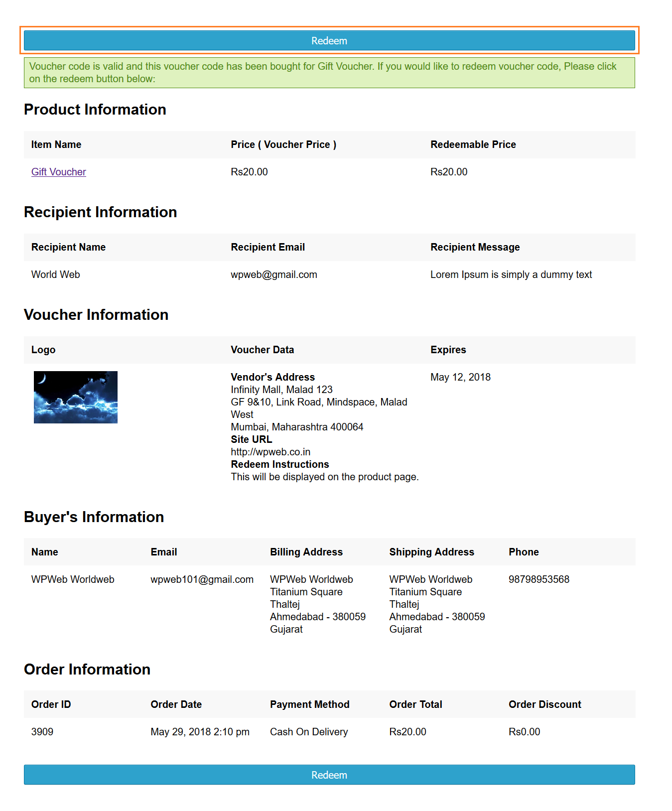Click the site URL http://wpweb.co.in
This screenshot has height=811, width=672.
[270, 452]
